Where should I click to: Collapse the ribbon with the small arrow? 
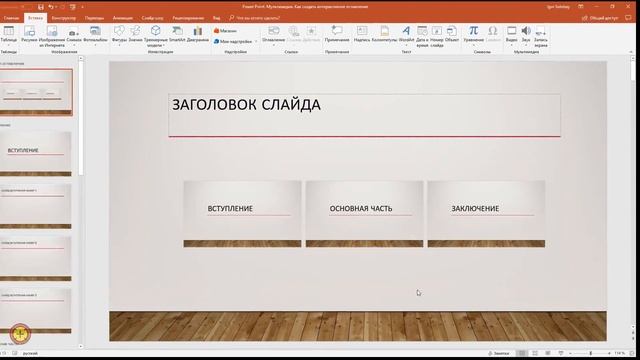pos(631,52)
